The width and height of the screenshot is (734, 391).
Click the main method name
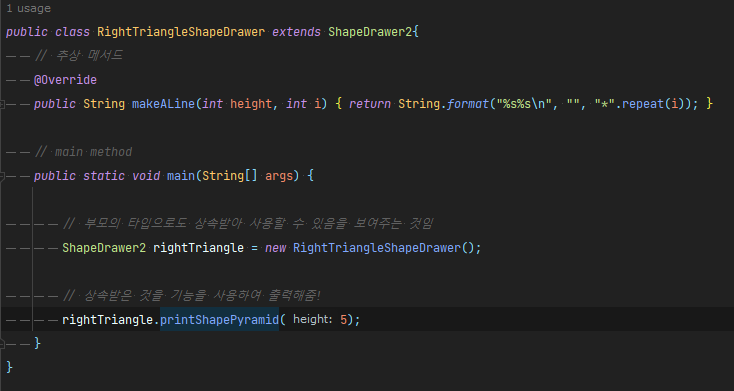pos(181,176)
